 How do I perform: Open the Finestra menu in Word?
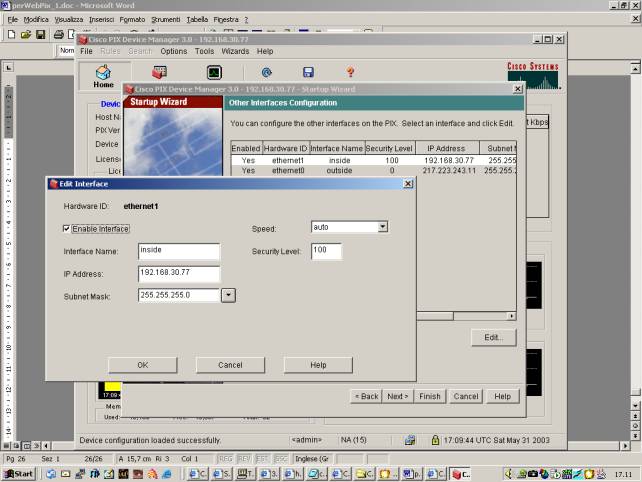tap(226, 19)
